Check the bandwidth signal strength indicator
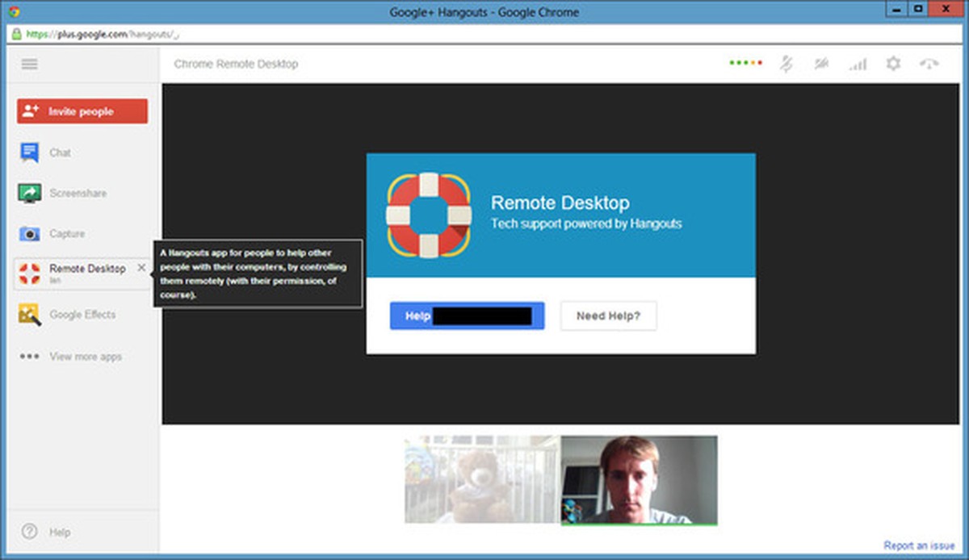 (858, 63)
